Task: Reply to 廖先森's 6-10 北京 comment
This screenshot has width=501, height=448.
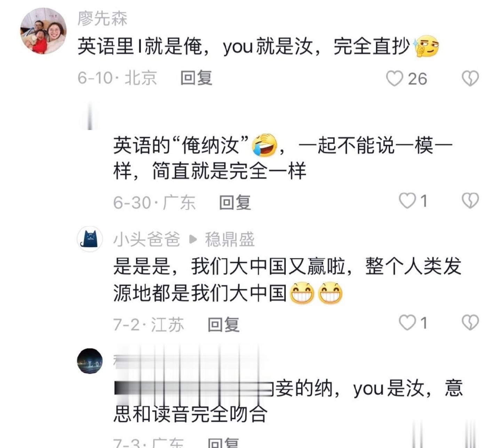Action: (x=196, y=78)
